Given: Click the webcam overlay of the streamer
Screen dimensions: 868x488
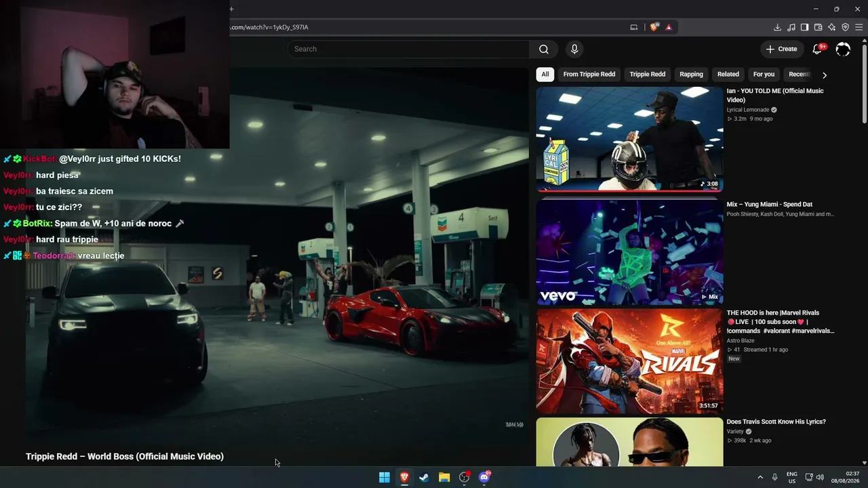Looking at the screenshot, I should [x=115, y=75].
